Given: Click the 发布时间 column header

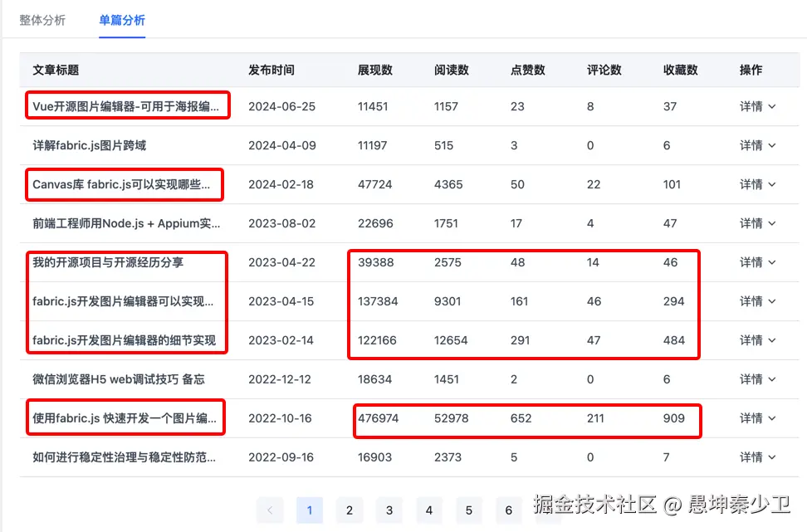Looking at the screenshot, I should click(271, 70).
